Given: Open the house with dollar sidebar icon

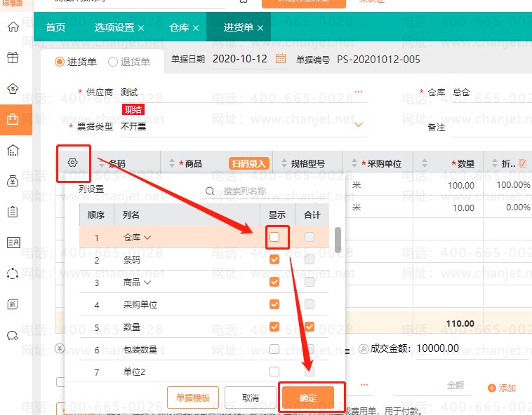Looking at the screenshot, I should pos(13,88).
